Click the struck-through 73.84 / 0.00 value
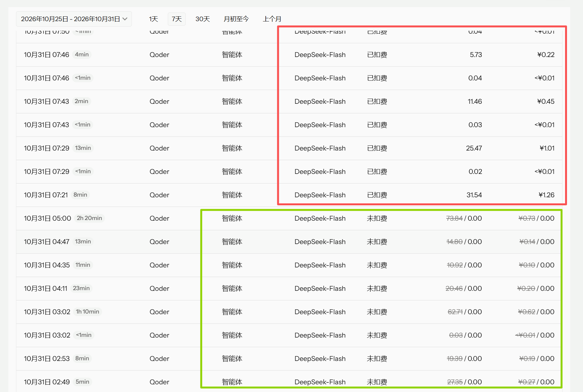This screenshot has height=392, width=583. [x=464, y=218]
